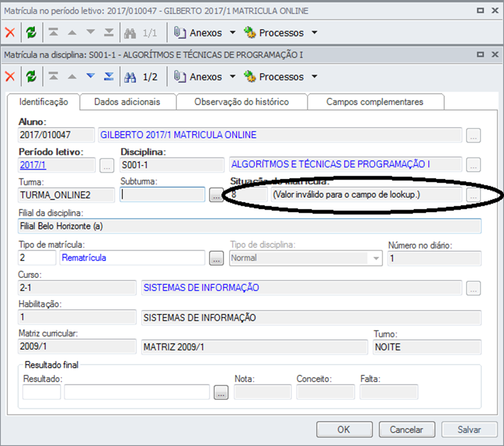Click the TURMA_ONLINE2 Turma field

click(66, 195)
